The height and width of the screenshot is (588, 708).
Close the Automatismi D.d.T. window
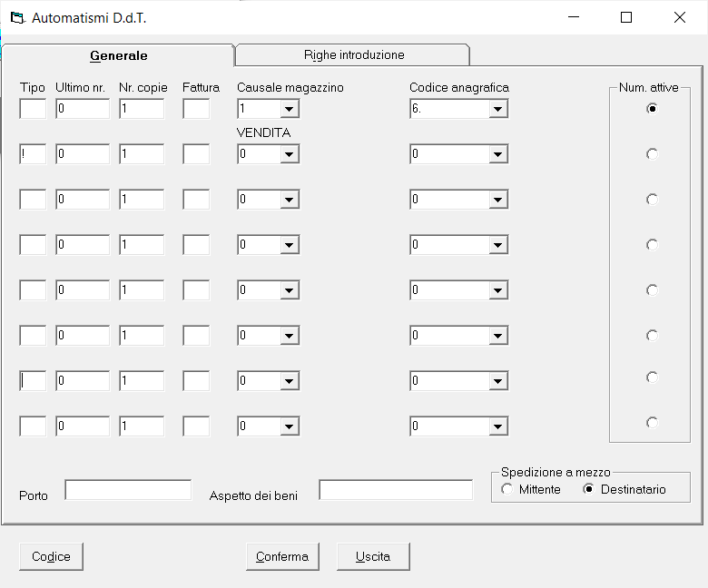click(x=680, y=17)
